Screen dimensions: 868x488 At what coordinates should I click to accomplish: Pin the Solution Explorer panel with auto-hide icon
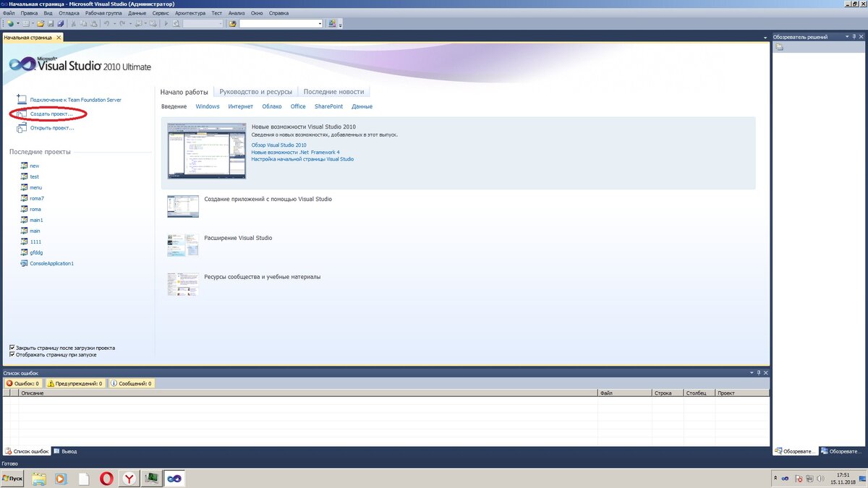coord(854,36)
